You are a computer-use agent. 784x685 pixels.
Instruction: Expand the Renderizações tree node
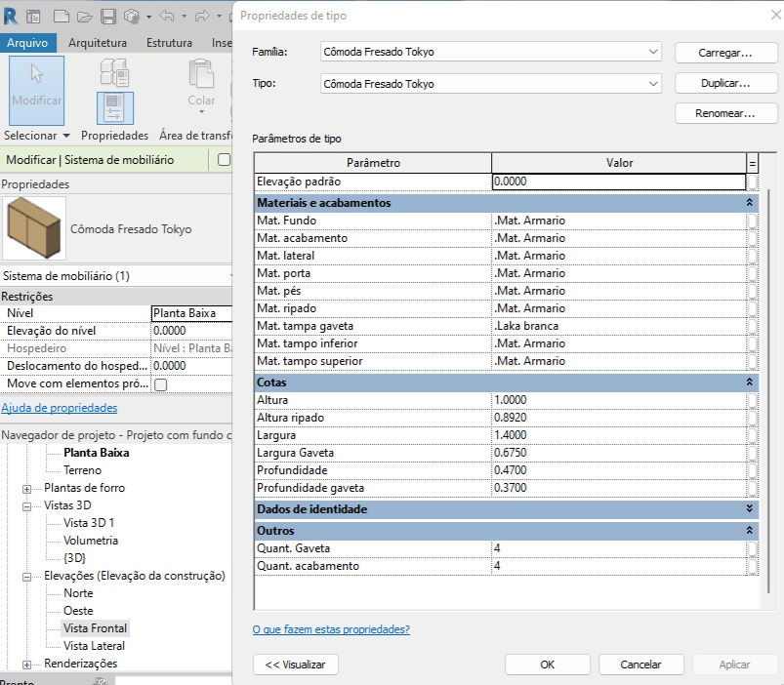tap(27, 665)
